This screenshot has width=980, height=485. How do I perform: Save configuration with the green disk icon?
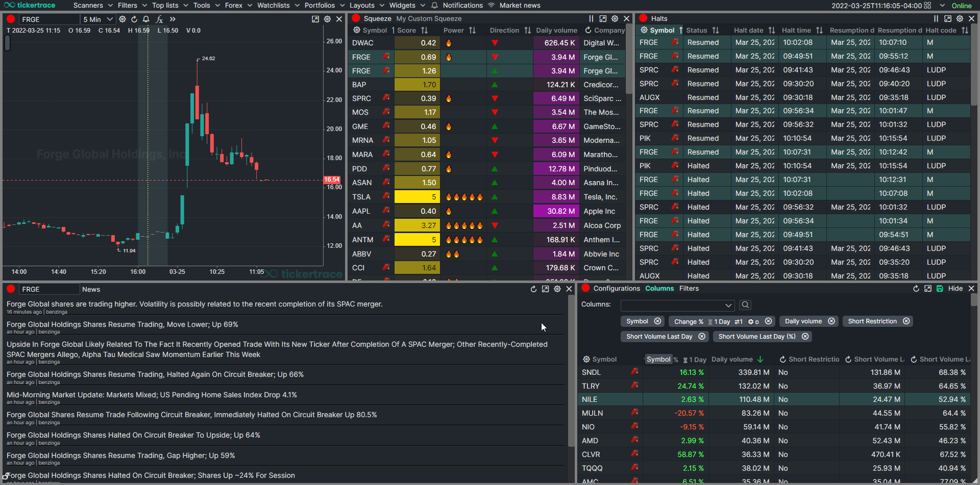coord(940,289)
